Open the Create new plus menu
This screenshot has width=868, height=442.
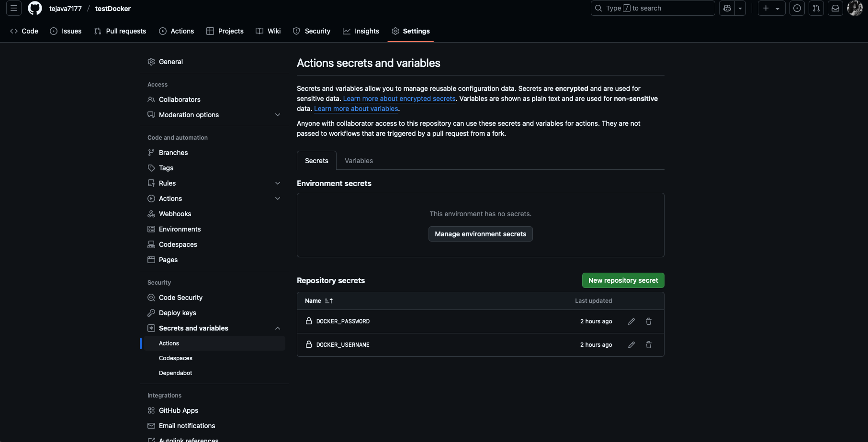[771, 8]
